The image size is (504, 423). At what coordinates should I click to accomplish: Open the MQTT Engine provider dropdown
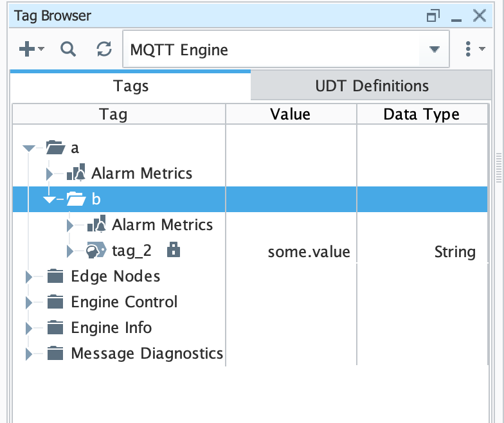(435, 50)
